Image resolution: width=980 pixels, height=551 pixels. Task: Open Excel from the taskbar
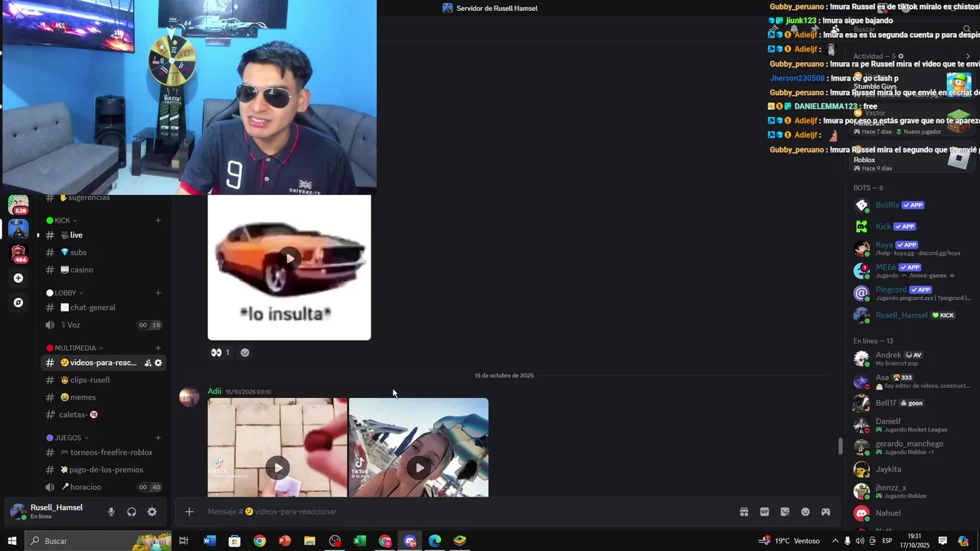click(360, 541)
